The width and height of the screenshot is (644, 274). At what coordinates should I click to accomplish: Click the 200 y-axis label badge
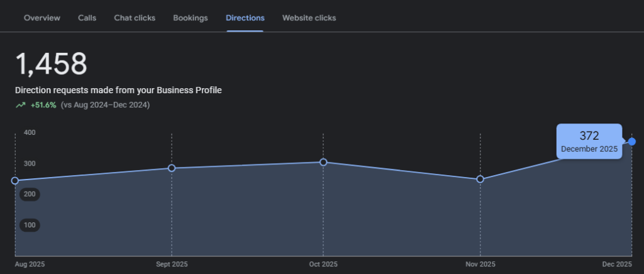pos(30,195)
